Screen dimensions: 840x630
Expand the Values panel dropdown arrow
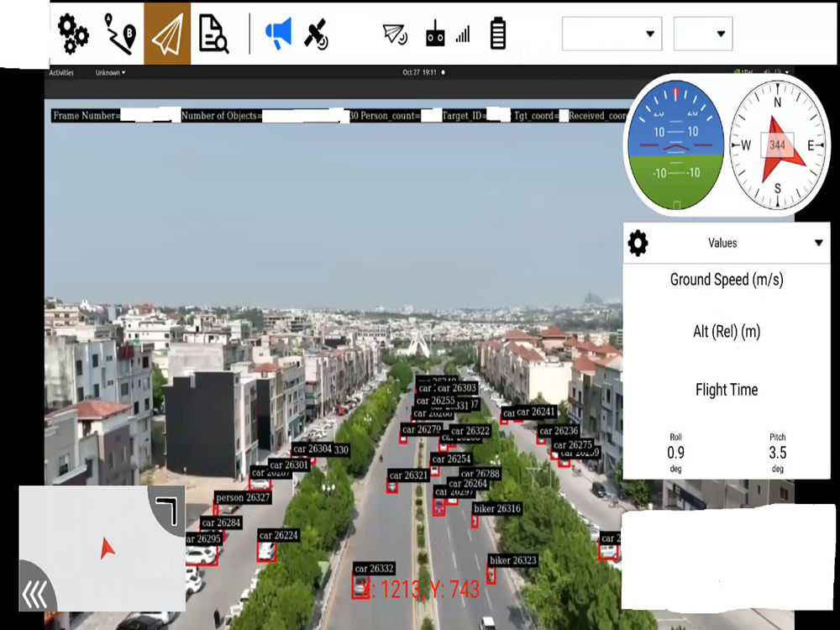pyautogui.click(x=817, y=243)
